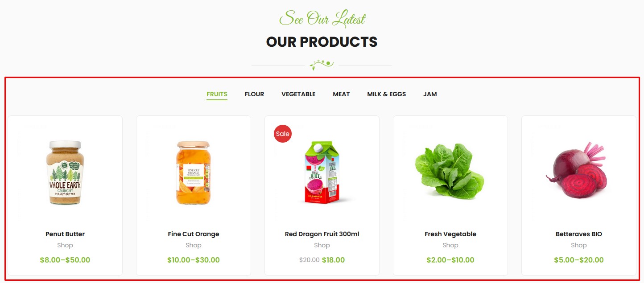644x283 pixels.
Task: Open the peanut butter jar image
Action: click(65, 172)
